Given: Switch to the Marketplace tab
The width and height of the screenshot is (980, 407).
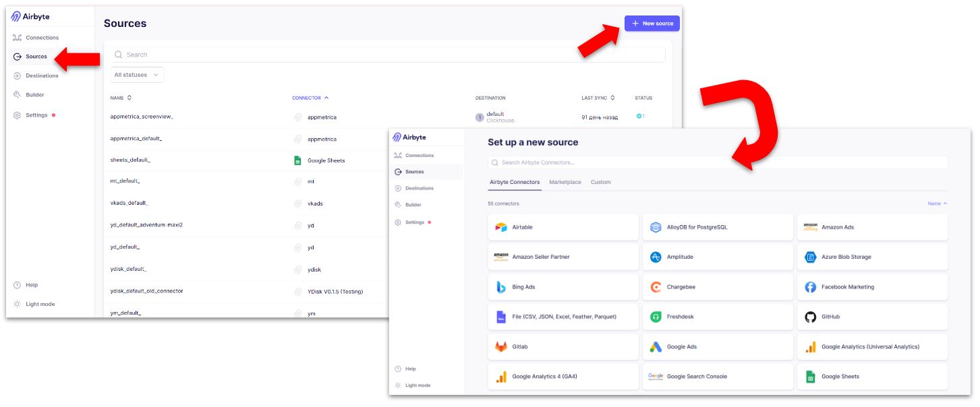Looking at the screenshot, I should click(565, 182).
